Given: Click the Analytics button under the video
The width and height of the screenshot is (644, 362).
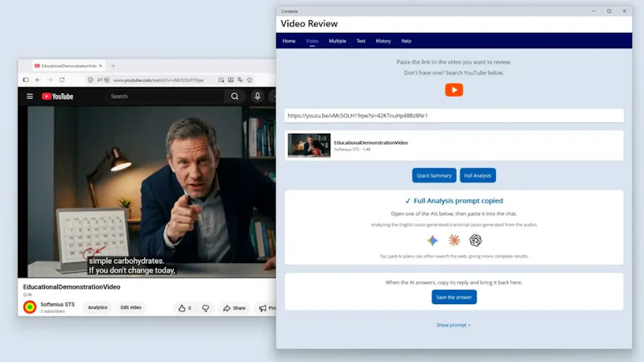Looking at the screenshot, I should tap(97, 307).
